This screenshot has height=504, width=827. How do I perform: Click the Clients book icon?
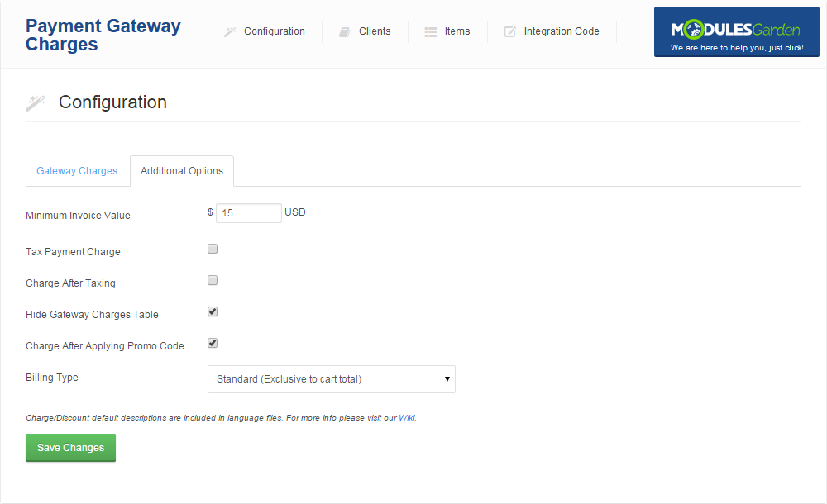(x=344, y=31)
